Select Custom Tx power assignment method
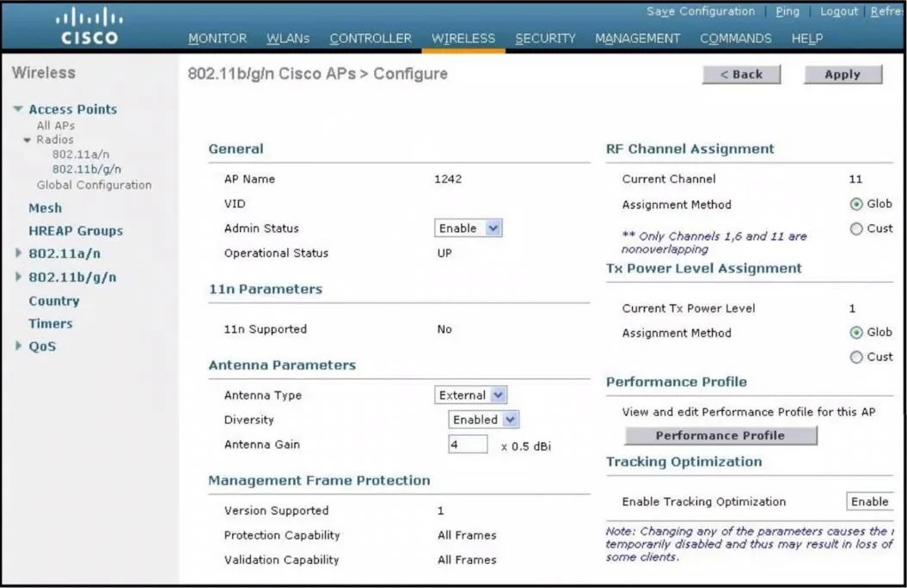The width and height of the screenshot is (907, 588). pyautogui.click(x=856, y=358)
